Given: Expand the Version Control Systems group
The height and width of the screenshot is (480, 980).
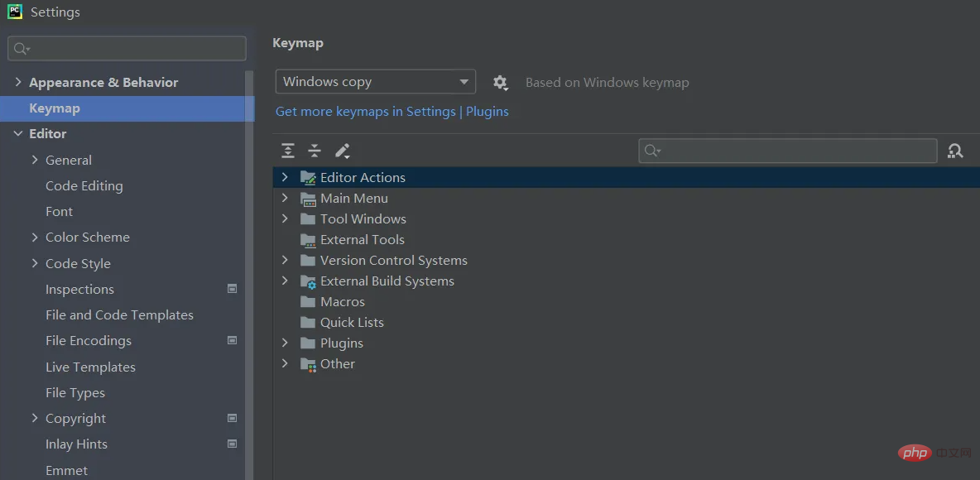Looking at the screenshot, I should tap(285, 260).
